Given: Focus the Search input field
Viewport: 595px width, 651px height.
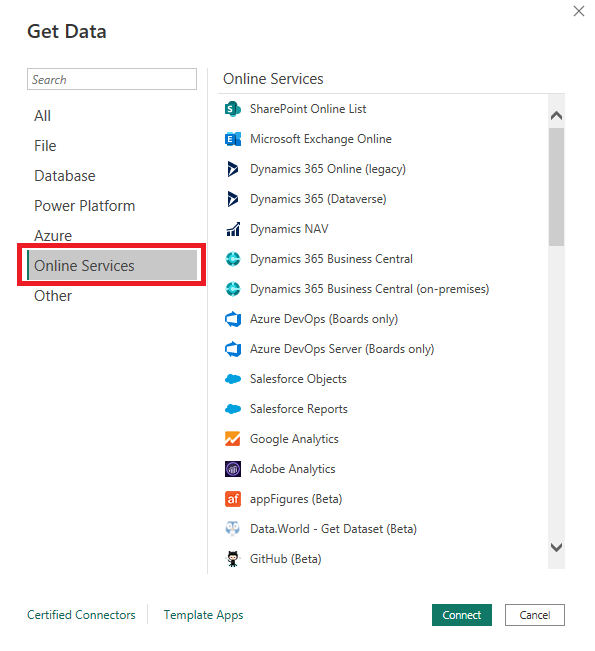Looking at the screenshot, I should (112, 79).
